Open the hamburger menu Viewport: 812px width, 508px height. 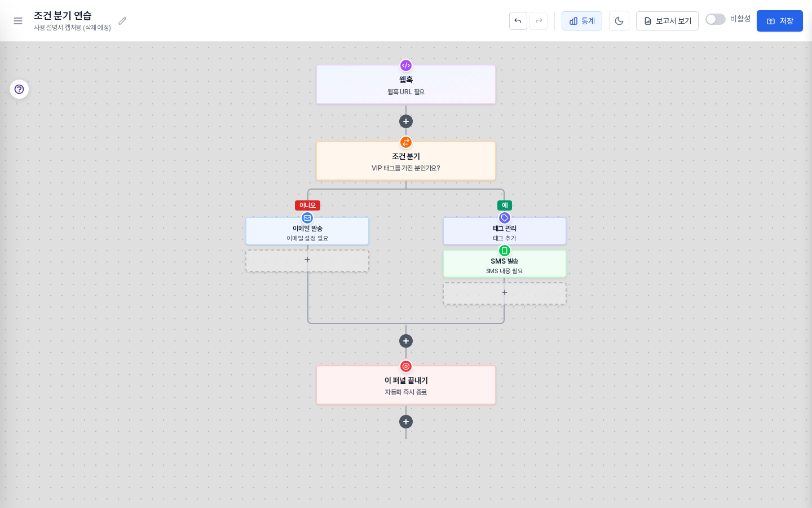pyautogui.click(x=18, y=21)
